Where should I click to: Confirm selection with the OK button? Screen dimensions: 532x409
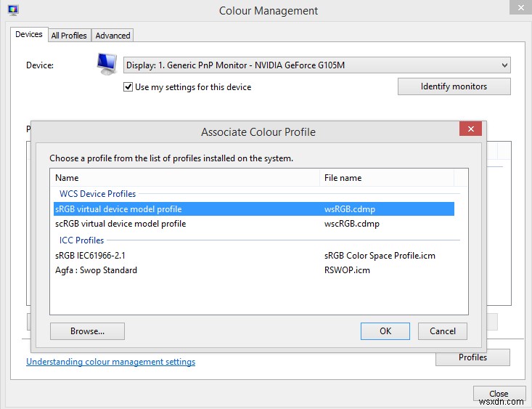tap(385, 331)
